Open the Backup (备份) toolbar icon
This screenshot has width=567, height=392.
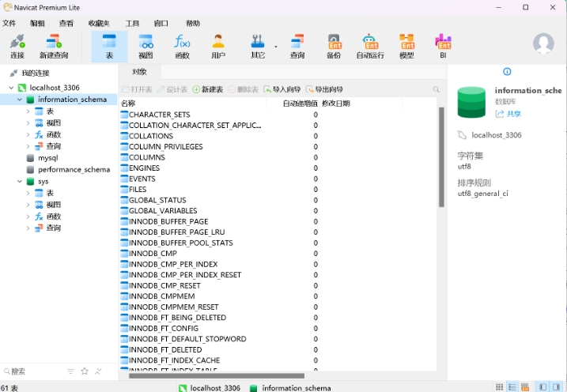point(334,46)
